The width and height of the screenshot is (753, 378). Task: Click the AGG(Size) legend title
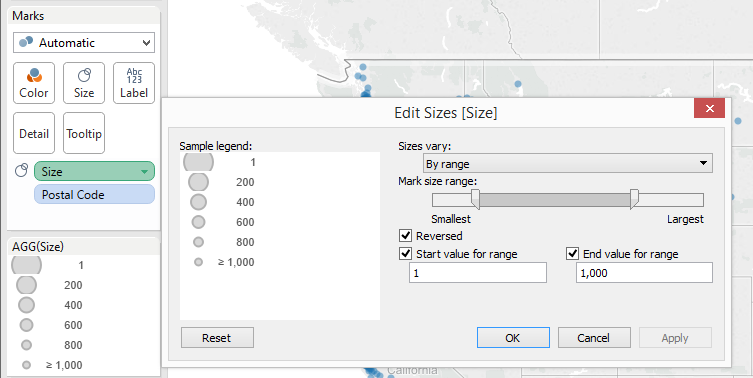[38, 247]
